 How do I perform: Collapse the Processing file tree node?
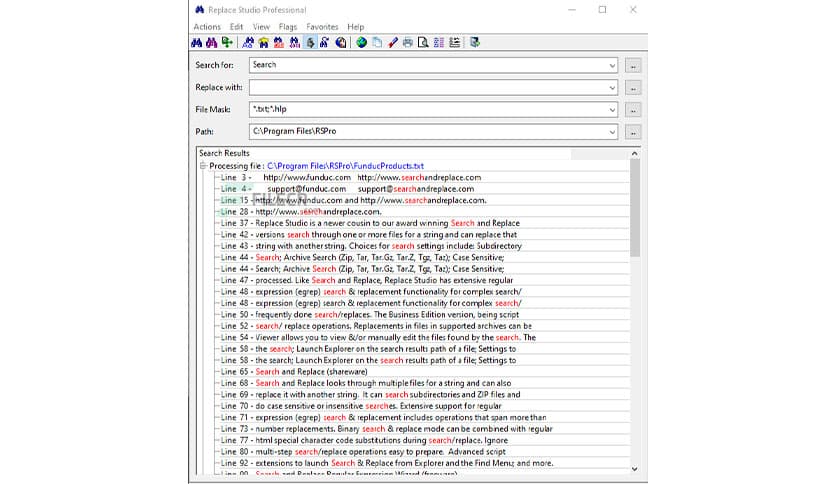(x=203, y=165)
